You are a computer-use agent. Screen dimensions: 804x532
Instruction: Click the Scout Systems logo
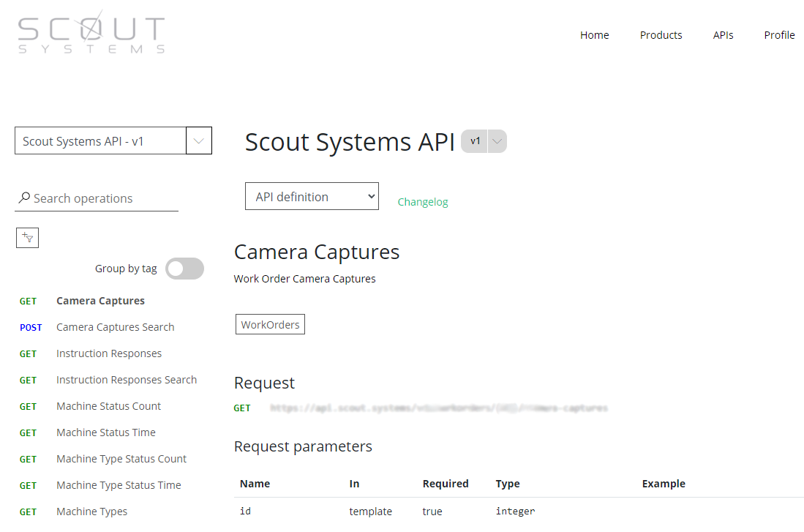pyautogui.click(x=91, y=34)
